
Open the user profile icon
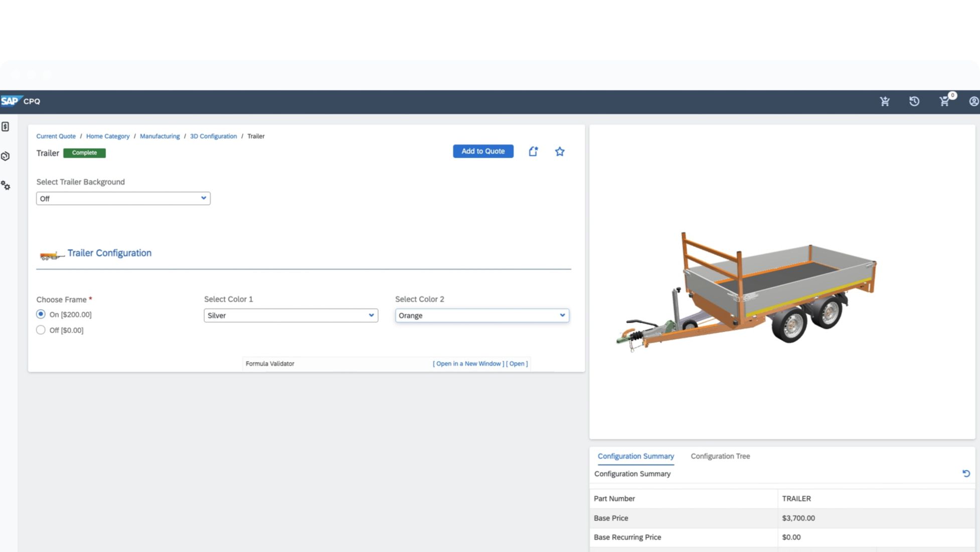(973, 101)
